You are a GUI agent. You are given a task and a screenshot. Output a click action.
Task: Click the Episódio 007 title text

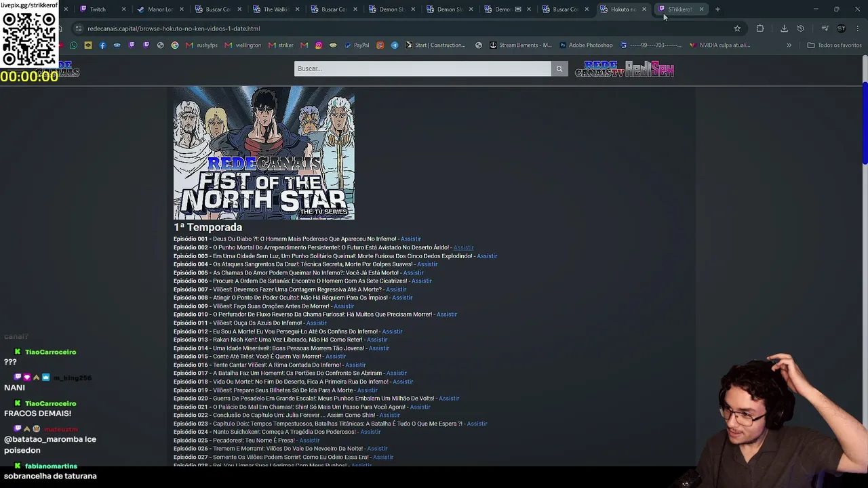(297, 289)
